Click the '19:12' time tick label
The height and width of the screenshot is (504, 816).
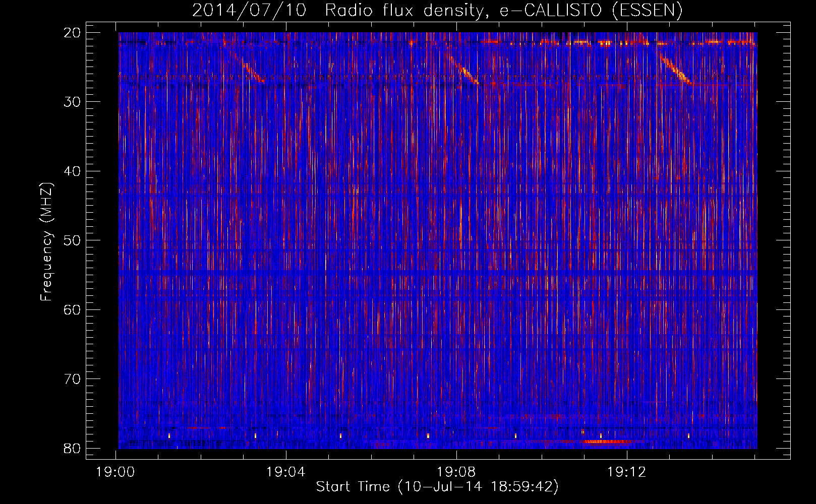coord(626,472)
